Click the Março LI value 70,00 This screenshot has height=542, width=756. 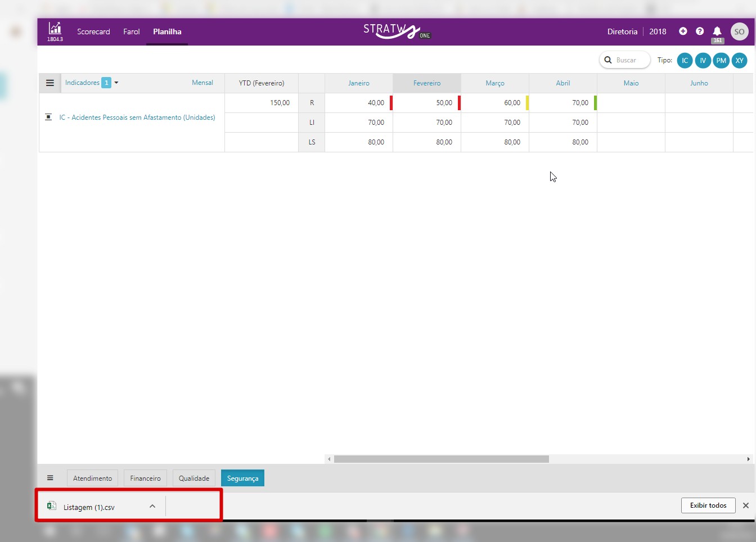pyautogui.click(x=512, y=123)
